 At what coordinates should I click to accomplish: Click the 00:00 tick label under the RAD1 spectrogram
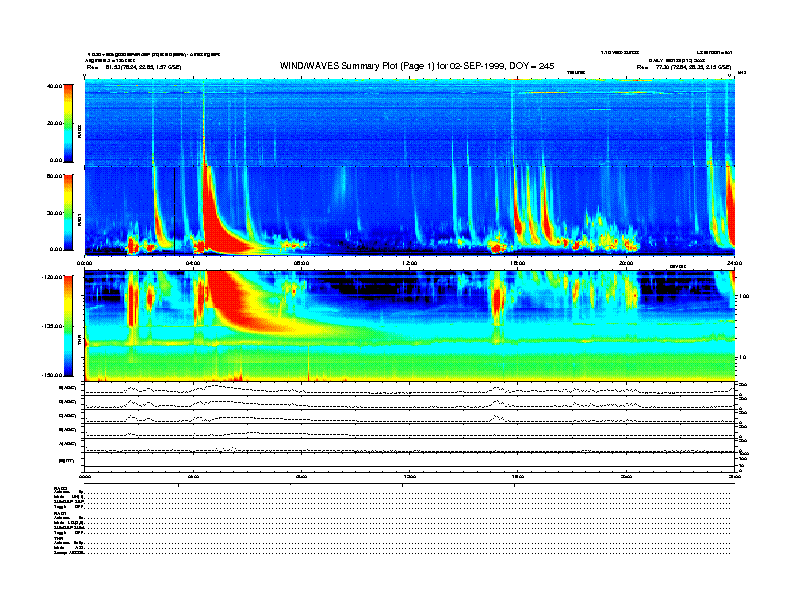point(84,263)
